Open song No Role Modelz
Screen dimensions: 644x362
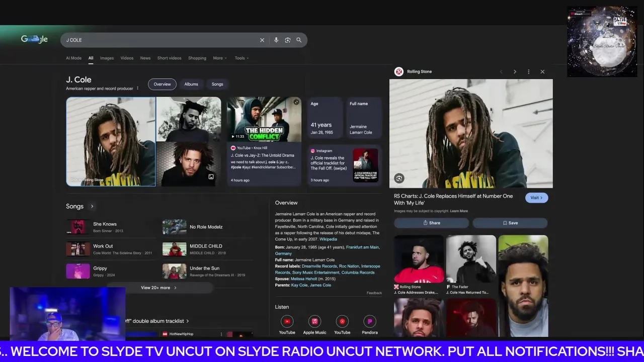click(x=207, y=227)
